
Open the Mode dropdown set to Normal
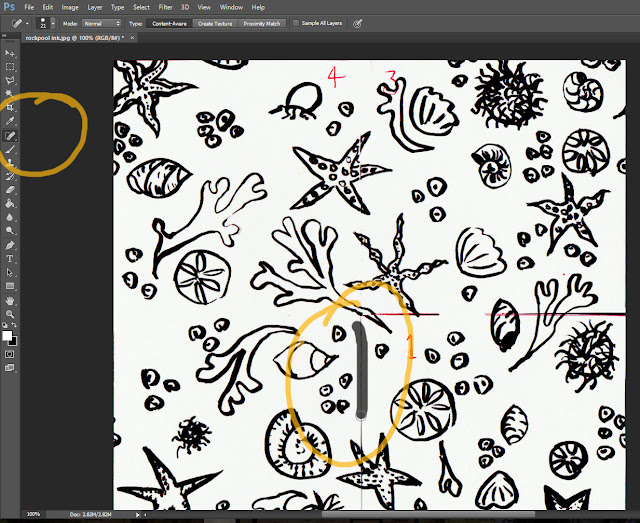(x=102, y=24)
